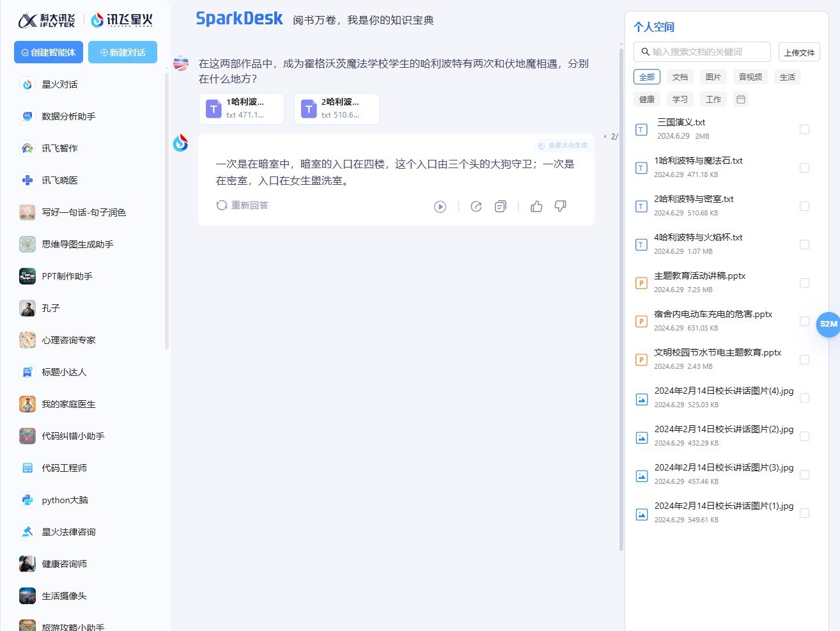Click the 上传文件 button
840x631 pixels.
(x=799, y=52)
